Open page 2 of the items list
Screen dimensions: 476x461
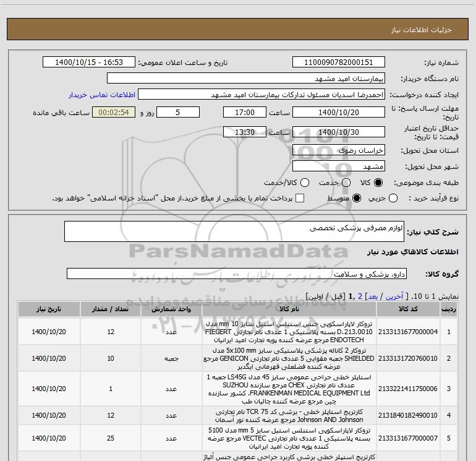(x=360, y=296)
